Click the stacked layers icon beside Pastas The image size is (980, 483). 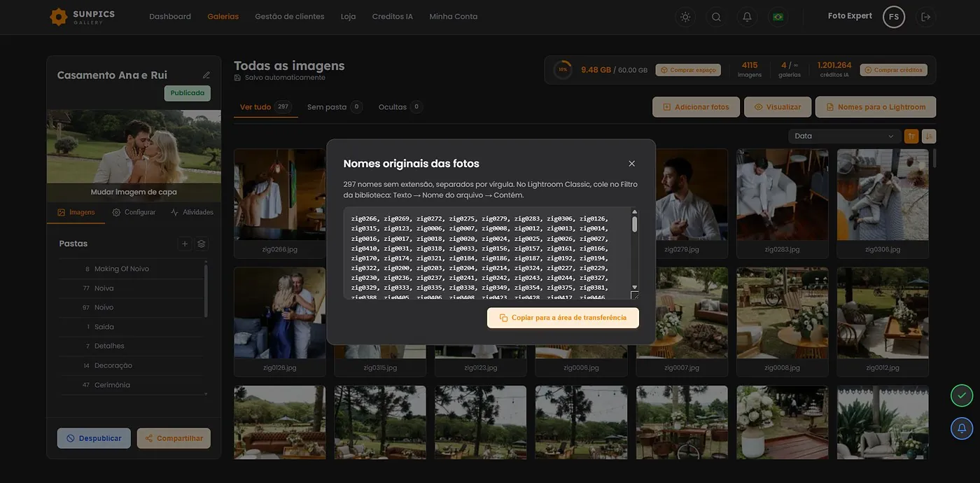[202, 244]
